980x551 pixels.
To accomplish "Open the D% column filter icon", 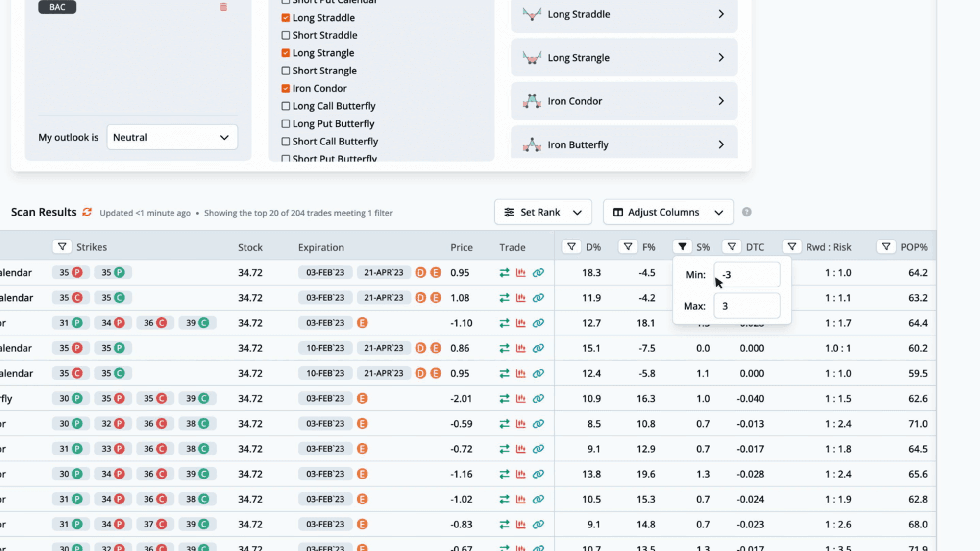I will (571, 247).
